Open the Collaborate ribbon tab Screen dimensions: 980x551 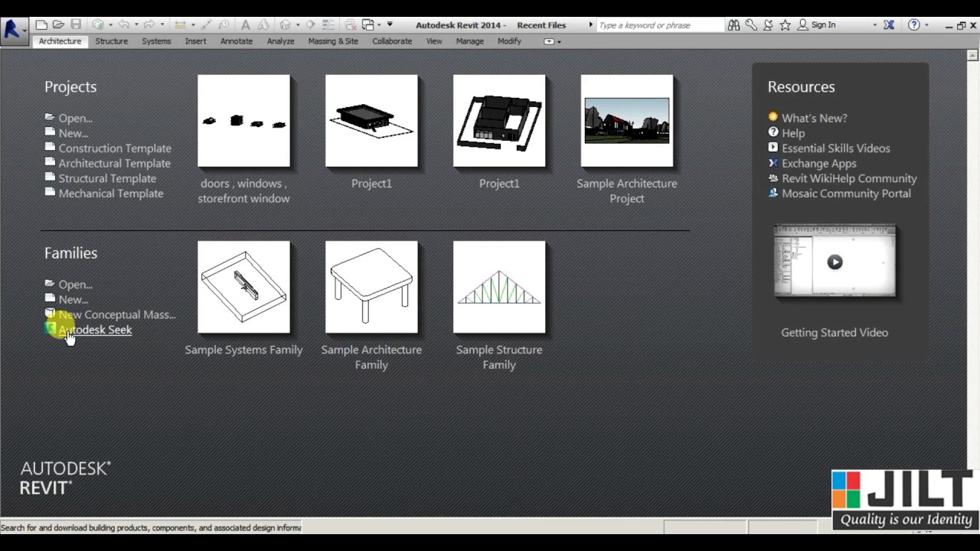(x=392, y=41)
